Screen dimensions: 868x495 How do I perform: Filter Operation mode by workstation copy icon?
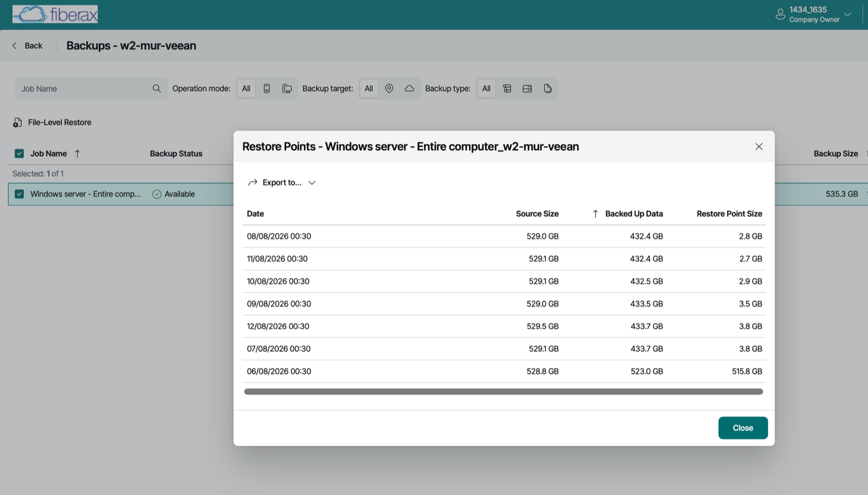(287, 88)
